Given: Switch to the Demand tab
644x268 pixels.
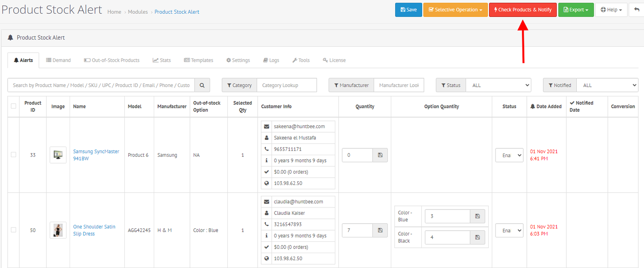Looking at the screenshot, I should coord(58,60).
